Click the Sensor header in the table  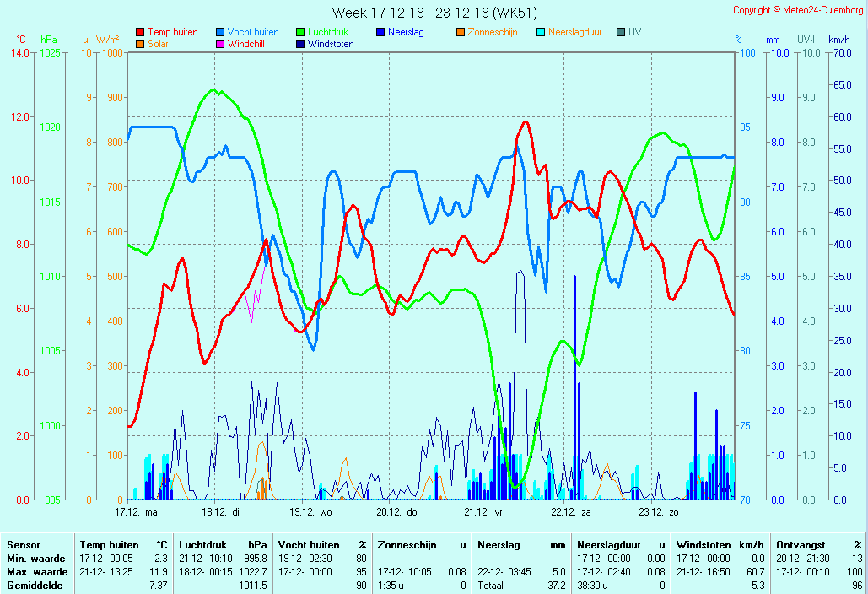[x=24, y=546]
